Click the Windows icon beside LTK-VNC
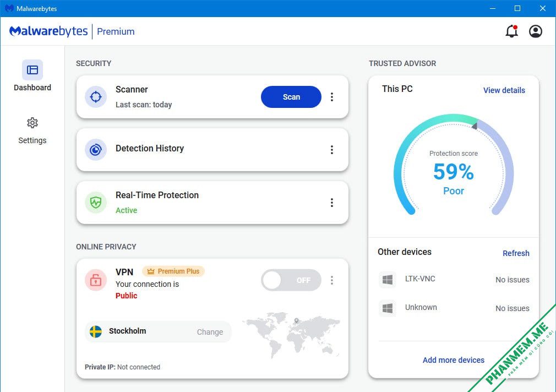The image size is (556, 392). click(x=387, y=280)
